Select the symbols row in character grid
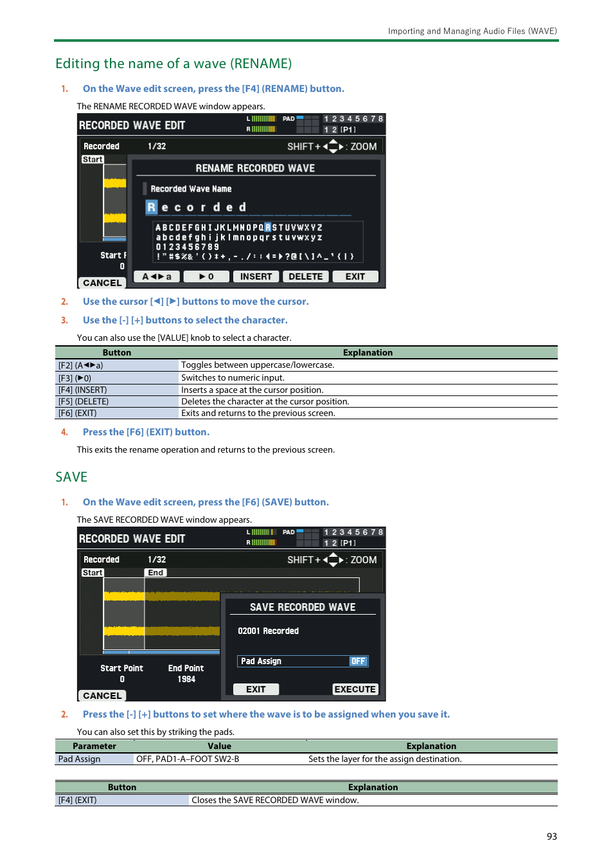Viewport: 613px width, 868px height. pos(255,257)
